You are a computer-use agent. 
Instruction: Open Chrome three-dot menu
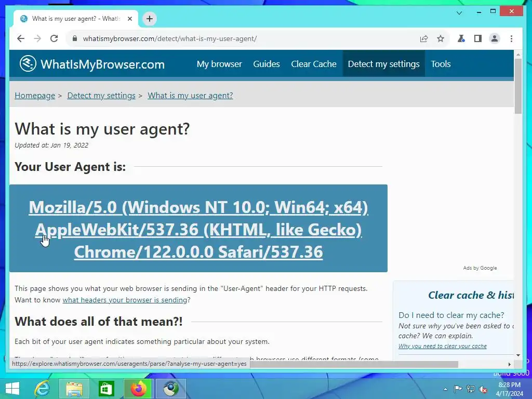[511, 38]
